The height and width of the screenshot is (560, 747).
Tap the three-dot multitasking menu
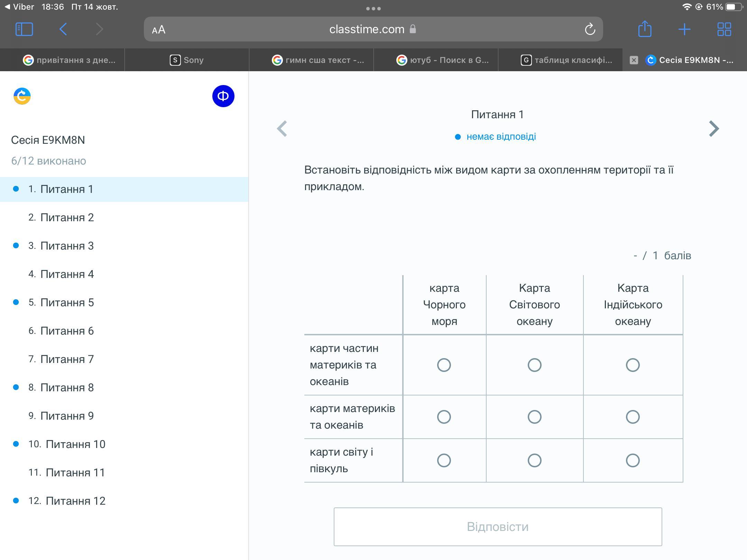pos(373,9)
